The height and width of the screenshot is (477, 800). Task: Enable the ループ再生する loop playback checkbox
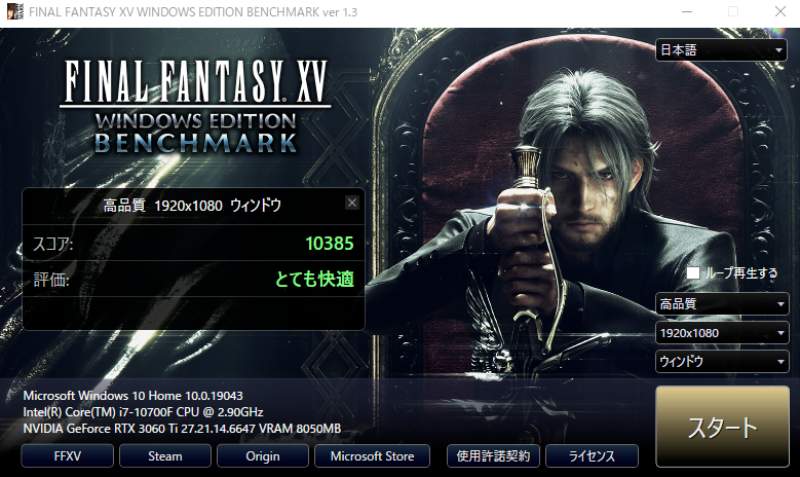click(x=693, y=272)
